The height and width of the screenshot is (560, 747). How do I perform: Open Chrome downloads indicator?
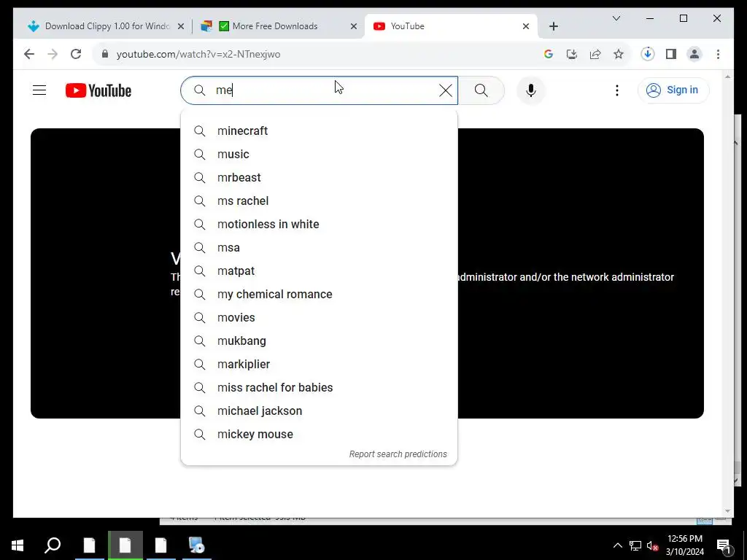coord(648,54)
